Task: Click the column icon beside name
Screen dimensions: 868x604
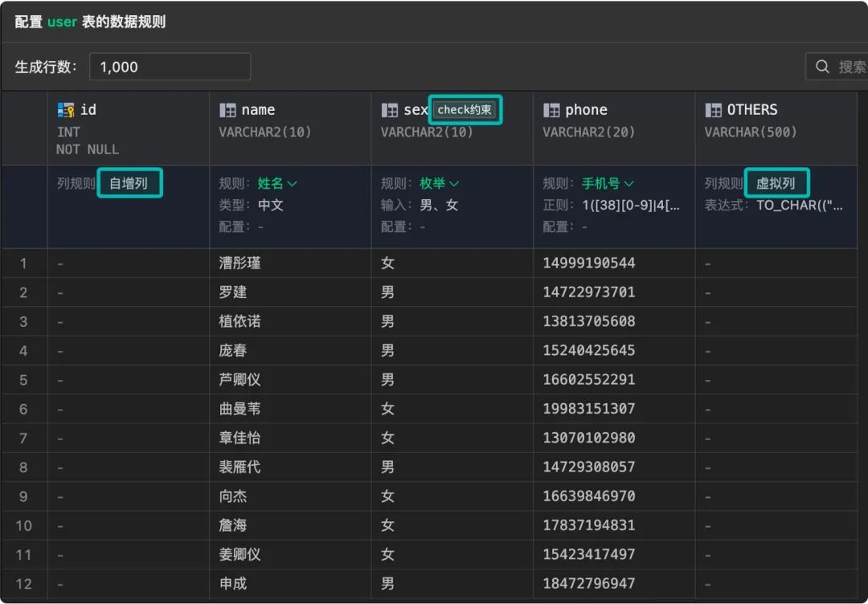Action: (227, 110)
